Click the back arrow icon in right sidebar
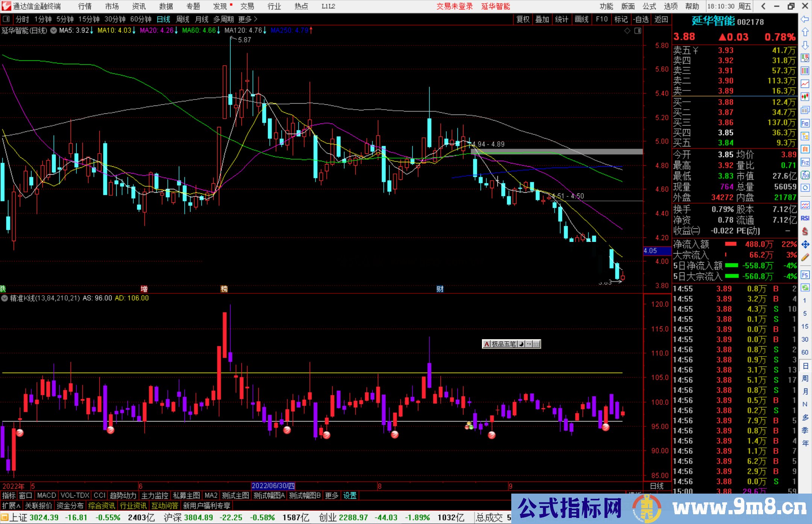812x524 pixels. [805, 19]
